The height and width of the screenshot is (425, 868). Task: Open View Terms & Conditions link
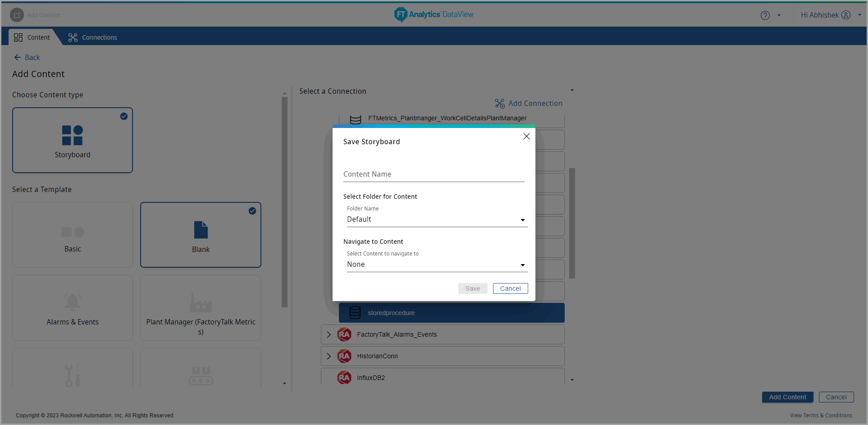(x=821, y=416)
